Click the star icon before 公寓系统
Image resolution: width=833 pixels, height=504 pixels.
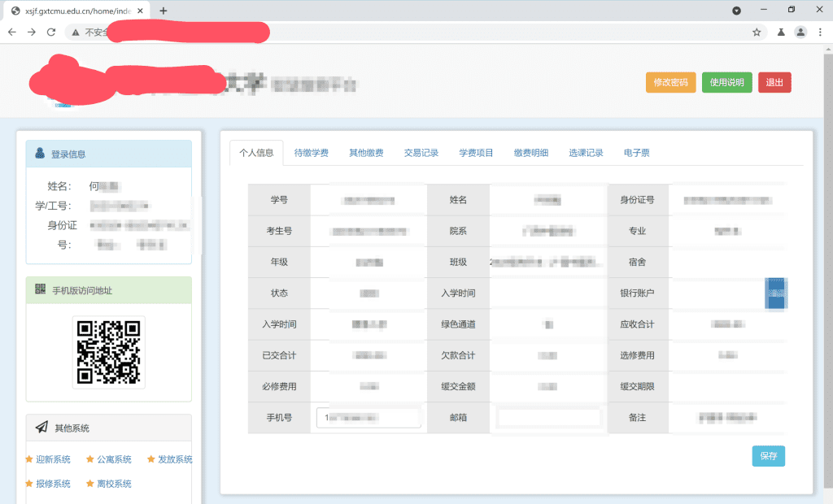click(x=90, y=458)
